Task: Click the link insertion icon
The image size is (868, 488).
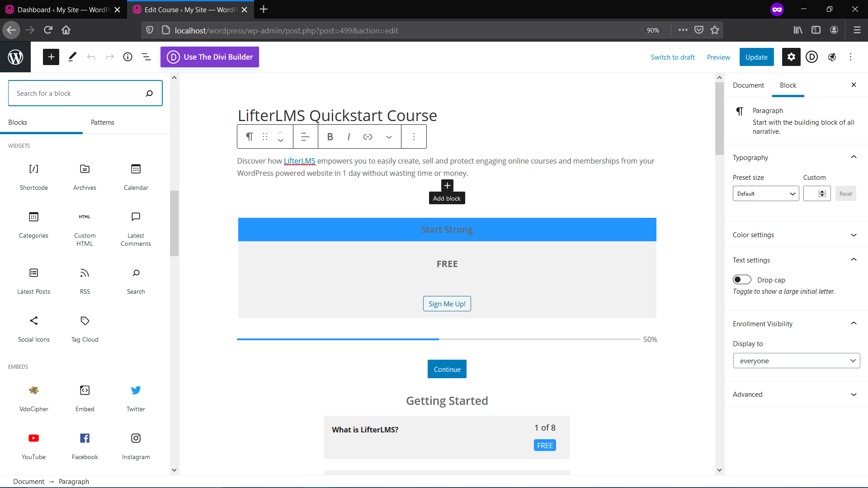Action: point(368,136)
